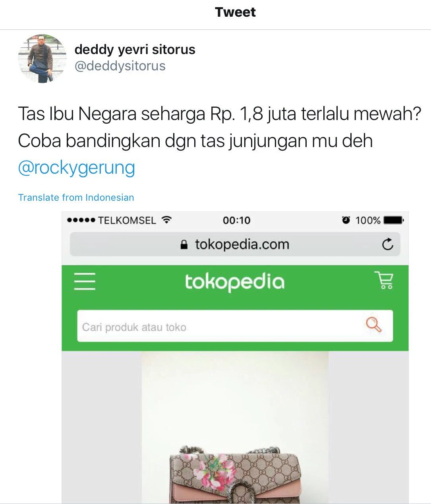This screenshot has height=504, width=431.
Task: Click the Tokopedia logo
Action: tap(235, 282)
